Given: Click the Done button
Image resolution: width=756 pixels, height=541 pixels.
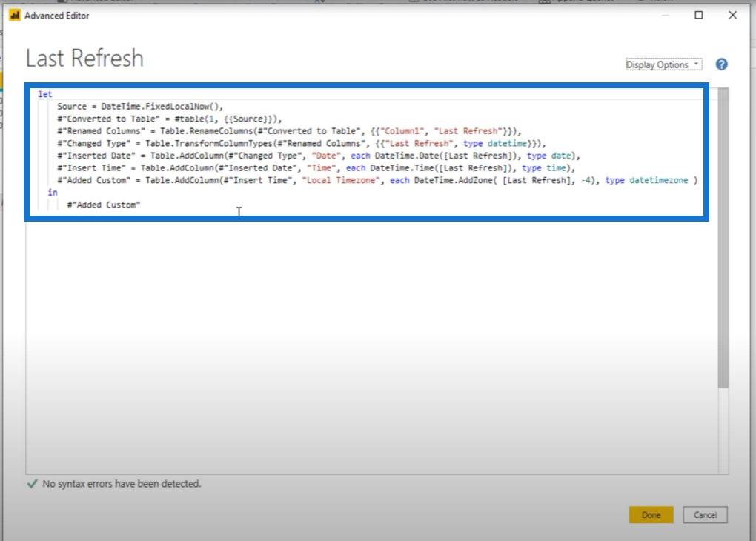Looking at the screenshot, I should [x=651, y=515].
